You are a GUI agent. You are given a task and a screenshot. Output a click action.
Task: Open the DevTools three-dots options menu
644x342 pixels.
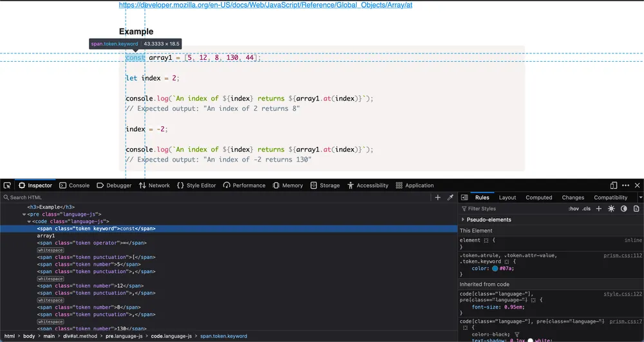pos(625,185)
